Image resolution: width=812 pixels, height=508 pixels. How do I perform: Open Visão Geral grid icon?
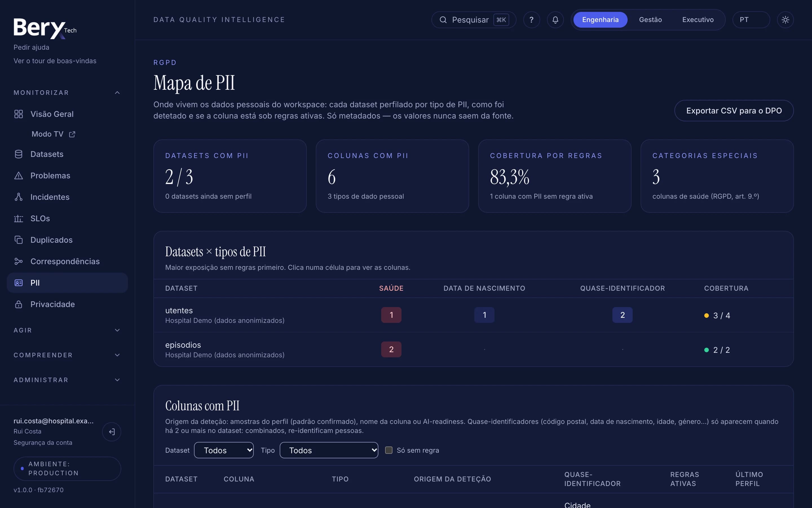click(x=18, y=114)
